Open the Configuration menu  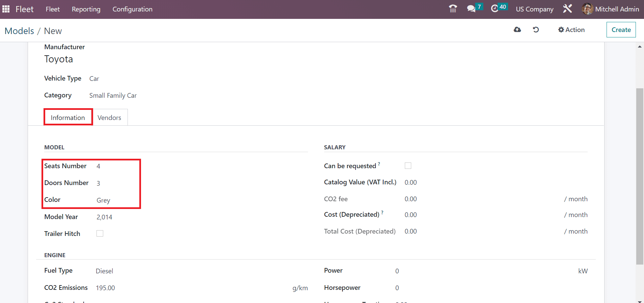click(133, 9)
